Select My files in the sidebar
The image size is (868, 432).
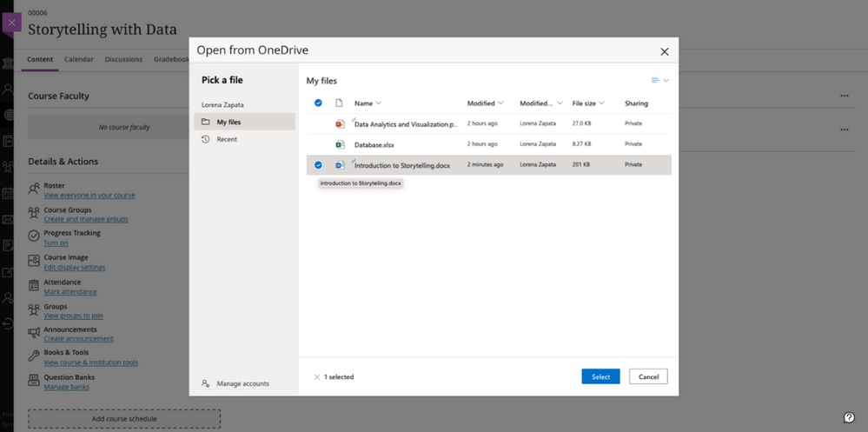245,122
